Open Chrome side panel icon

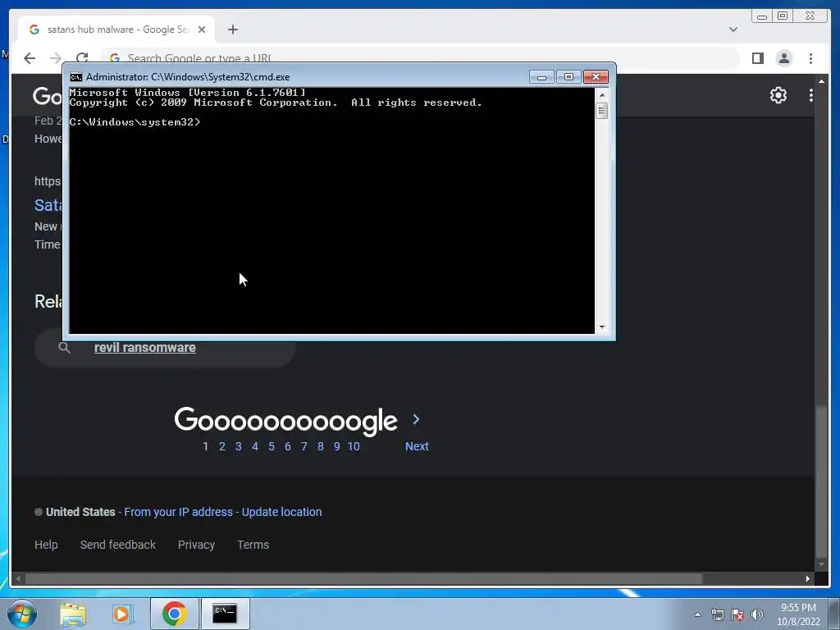pyautogui.click(x=757, y=58)
